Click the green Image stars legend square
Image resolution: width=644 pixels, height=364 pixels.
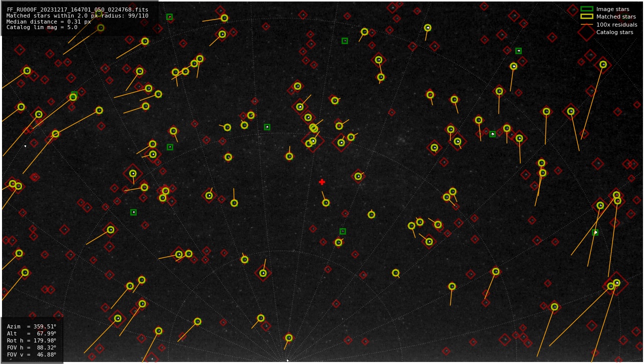coord(586,9)
